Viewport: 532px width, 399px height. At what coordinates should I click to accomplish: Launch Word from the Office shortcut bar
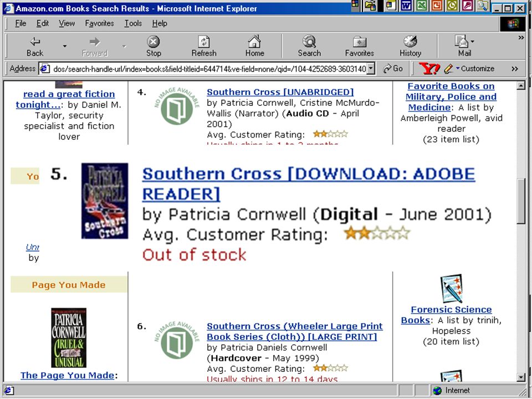406,6
